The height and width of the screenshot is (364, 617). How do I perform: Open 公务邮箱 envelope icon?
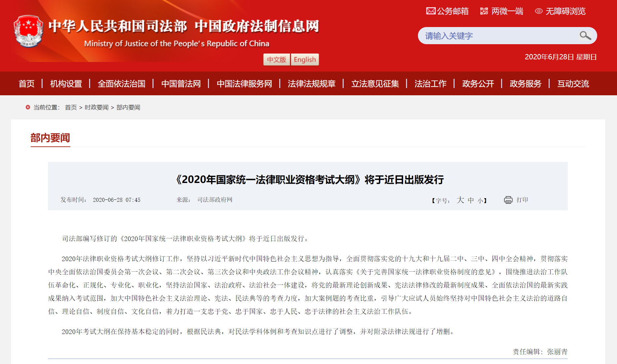pyautogui.click(x=431, y=11)
